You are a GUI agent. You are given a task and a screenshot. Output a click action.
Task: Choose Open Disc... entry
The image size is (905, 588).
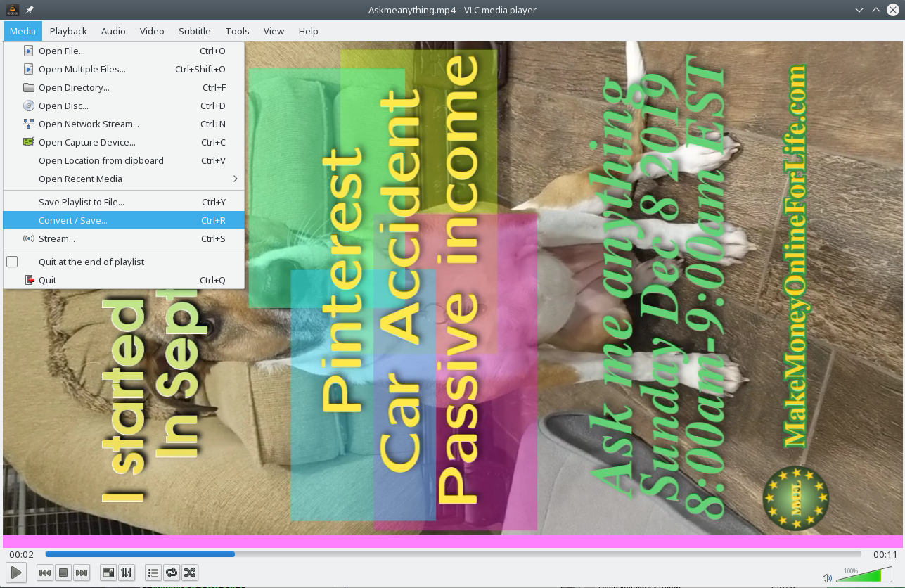[x=124, y=106]
